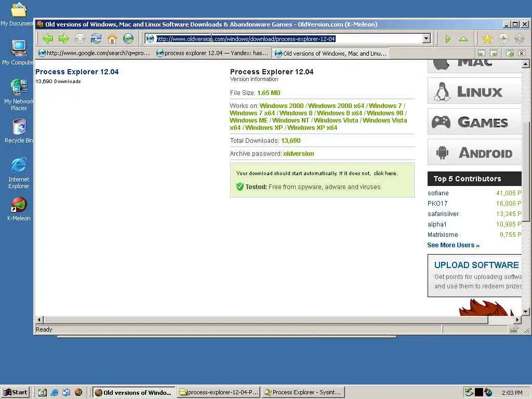The height and width of the screenshot is (399, 532).
Task: Open history with the clock icon
Action: point(503,39)
